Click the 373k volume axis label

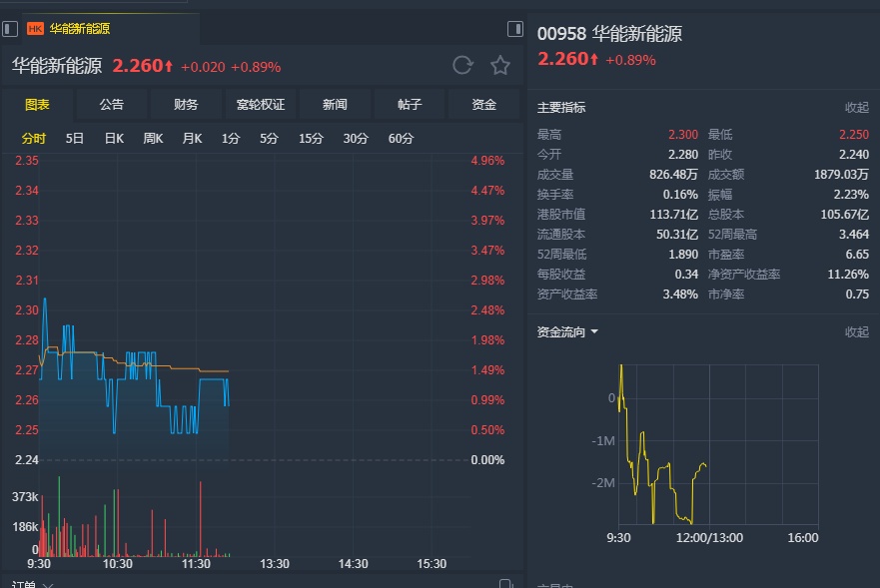25,496
